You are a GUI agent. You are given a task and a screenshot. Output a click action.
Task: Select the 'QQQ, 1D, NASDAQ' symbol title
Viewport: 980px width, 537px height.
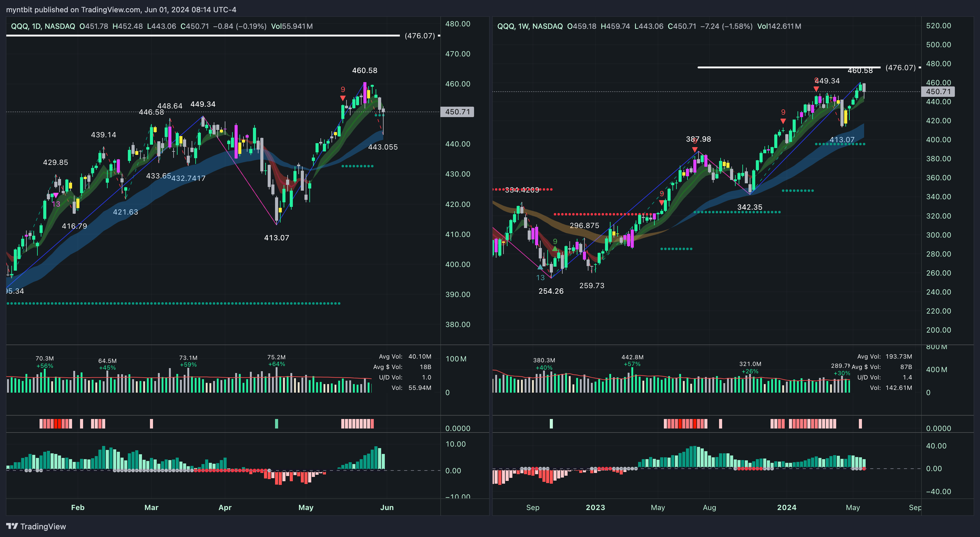(43, 26)
